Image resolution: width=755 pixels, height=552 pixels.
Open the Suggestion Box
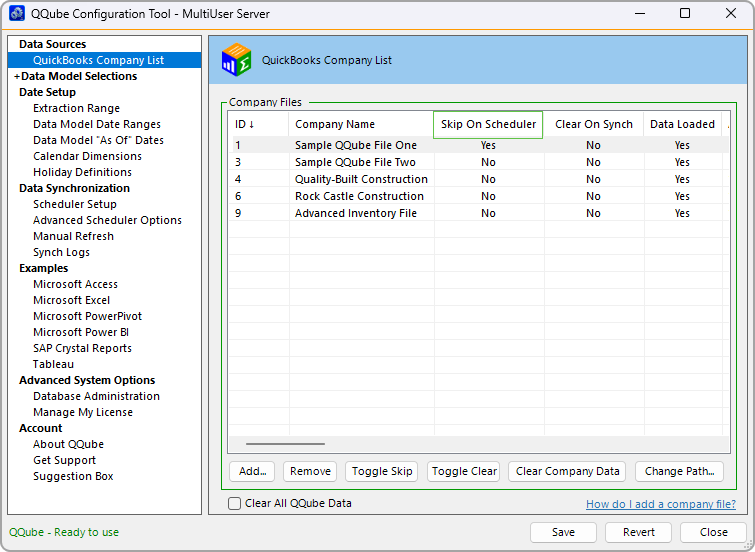[73, 476]
